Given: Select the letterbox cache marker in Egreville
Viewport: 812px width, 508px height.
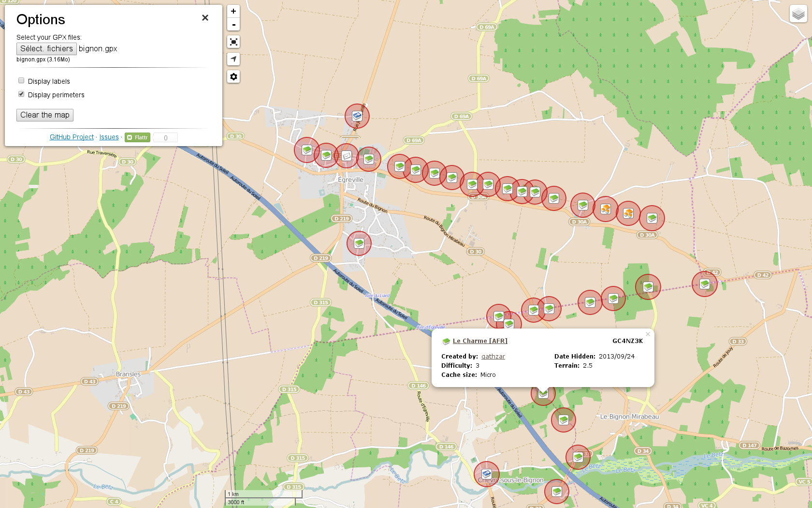Looking at the screenshot, I should click(x=347, y=156).
